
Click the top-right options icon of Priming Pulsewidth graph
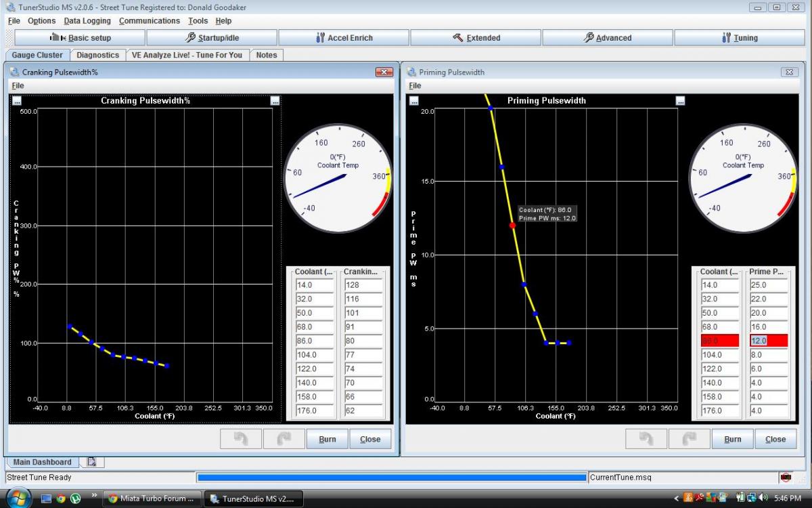pos(680,100)
